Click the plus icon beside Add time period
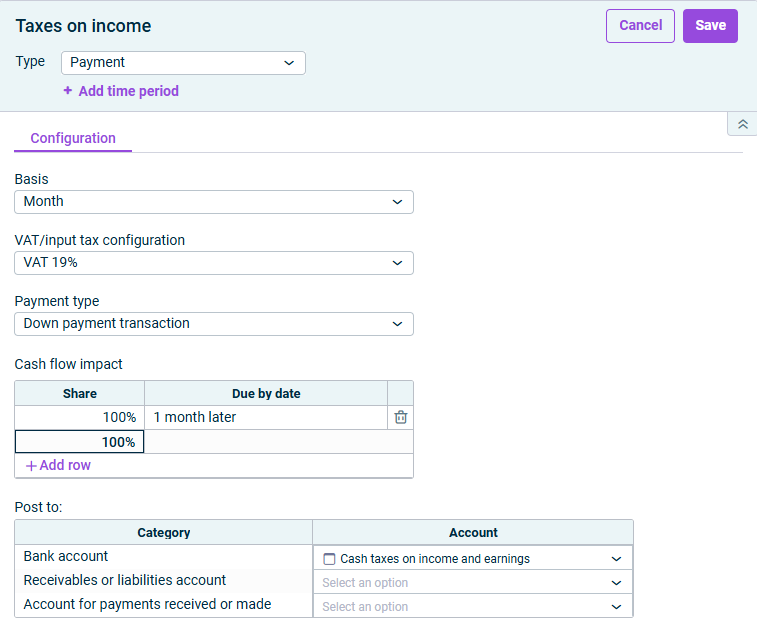The height and width of the screenshot is (637, 757). tap(68, 90)
